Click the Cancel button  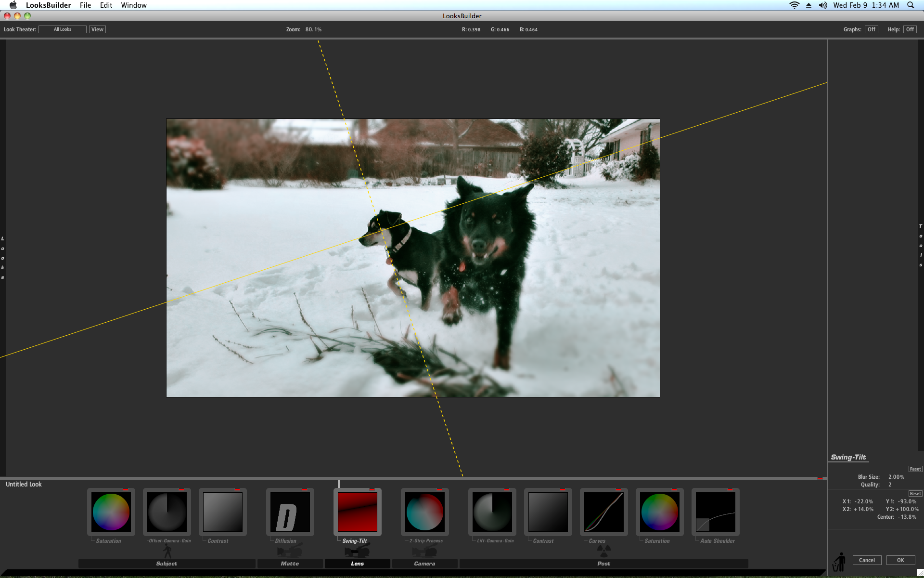coord(867,560)
